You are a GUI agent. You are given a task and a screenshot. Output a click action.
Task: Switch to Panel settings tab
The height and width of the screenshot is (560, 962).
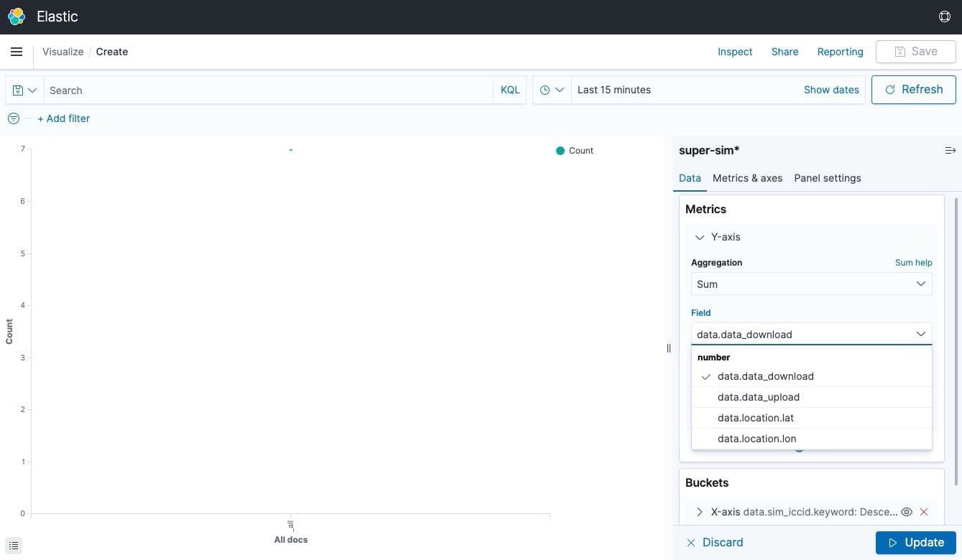click(827, 178)
